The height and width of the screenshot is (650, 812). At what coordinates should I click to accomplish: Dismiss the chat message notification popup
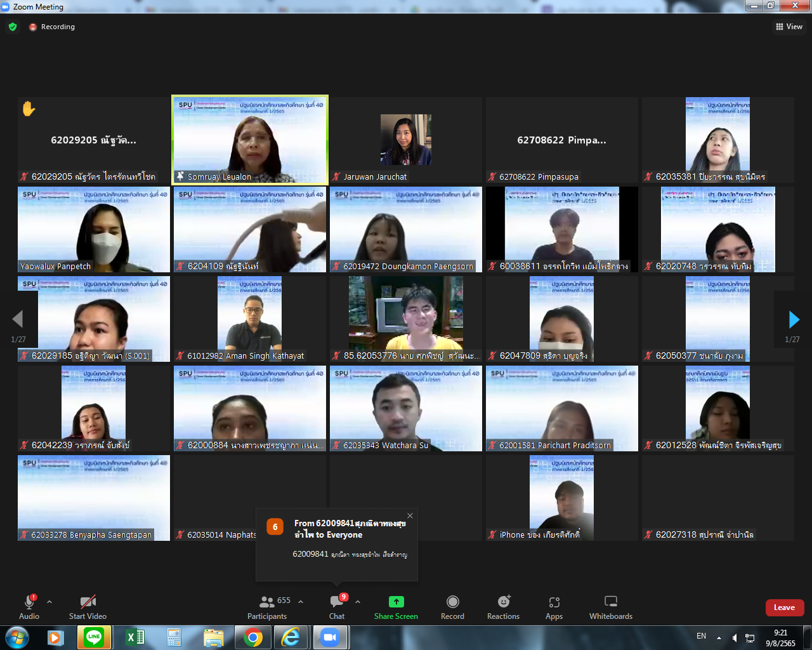coord(410,515)
